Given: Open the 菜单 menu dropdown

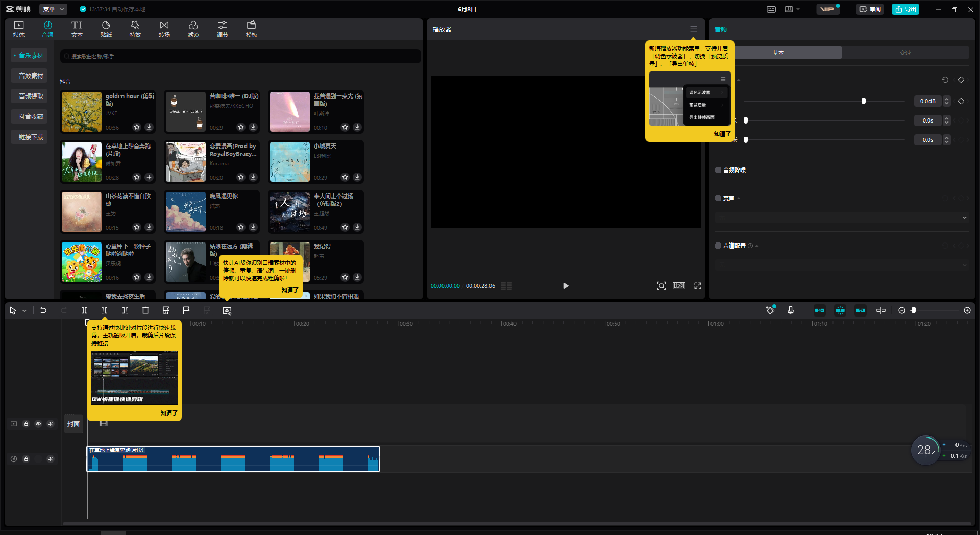Looking at the screenshot, I should pos(53,9).
